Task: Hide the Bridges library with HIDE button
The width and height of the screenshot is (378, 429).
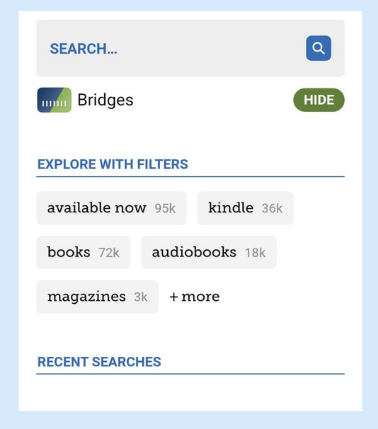Action: [319, 100]
